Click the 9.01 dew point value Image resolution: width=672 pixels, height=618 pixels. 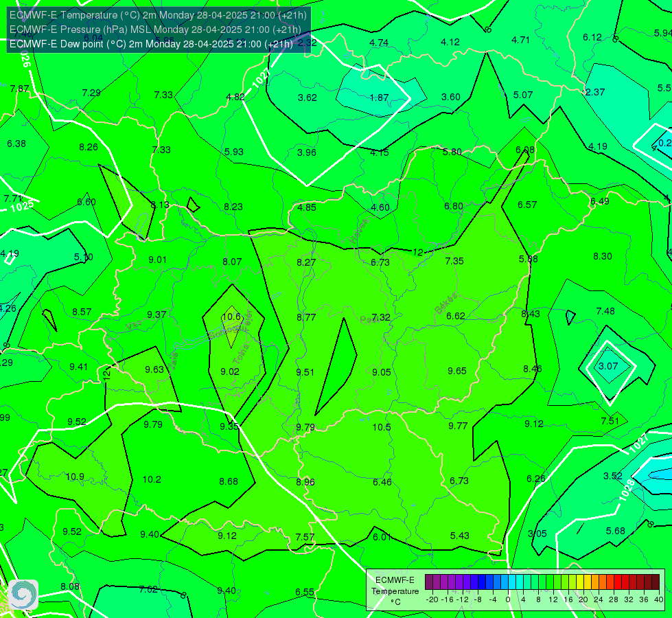[157, 260]
